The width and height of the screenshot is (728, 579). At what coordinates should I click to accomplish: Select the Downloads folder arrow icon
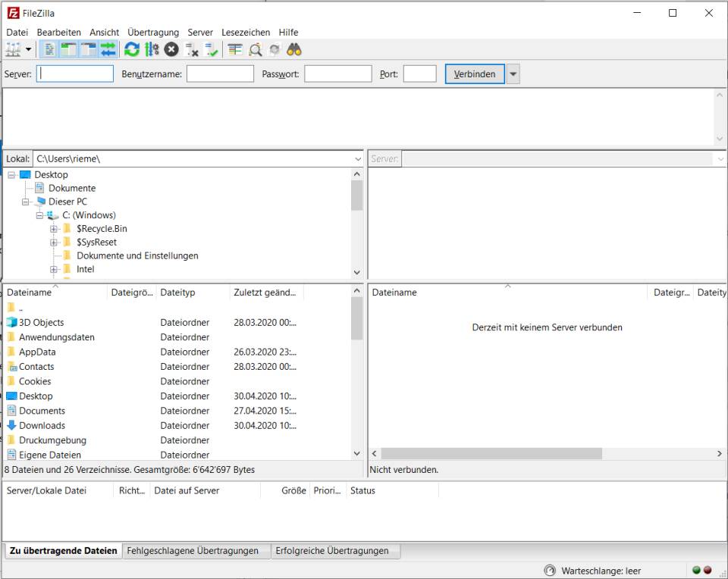pyautogui.click(x=11, y=425)
